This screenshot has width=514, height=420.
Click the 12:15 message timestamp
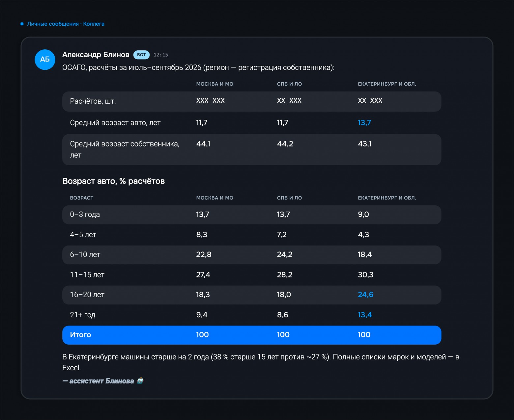161,55
